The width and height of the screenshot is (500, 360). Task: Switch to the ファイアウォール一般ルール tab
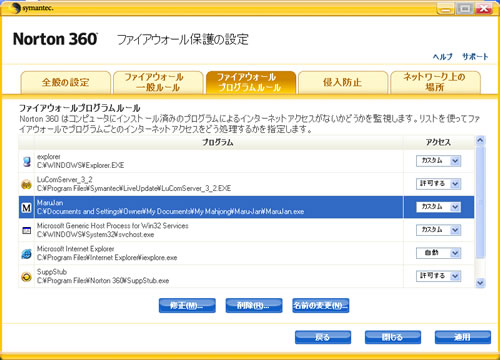(x=158, y=82)
